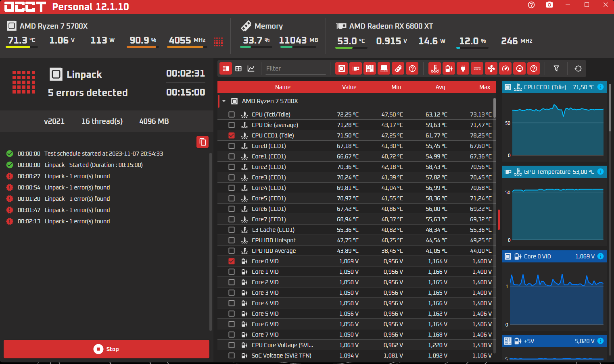Toggle the memory stick sensor filter icon
Screen dimensions: 614x364
398,69
